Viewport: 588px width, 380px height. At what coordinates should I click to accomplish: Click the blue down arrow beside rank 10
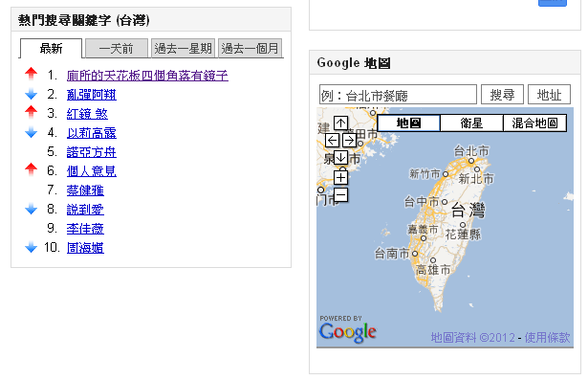tap(32, 247)
